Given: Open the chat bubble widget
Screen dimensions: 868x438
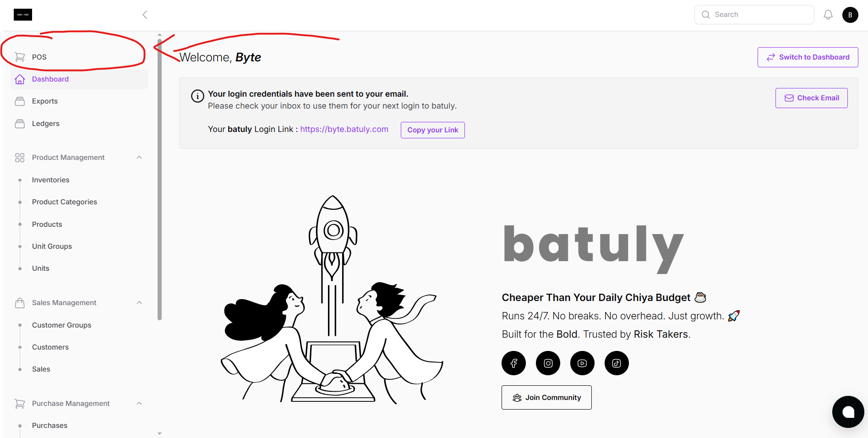Looking at the screenshot, I should 848,412.
